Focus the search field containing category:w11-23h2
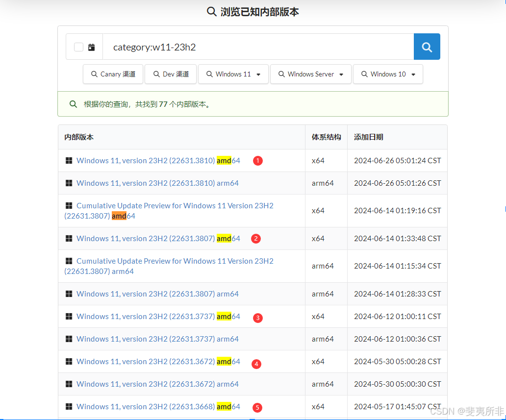The width and height of the screenshot is (506, 420). 258,47
